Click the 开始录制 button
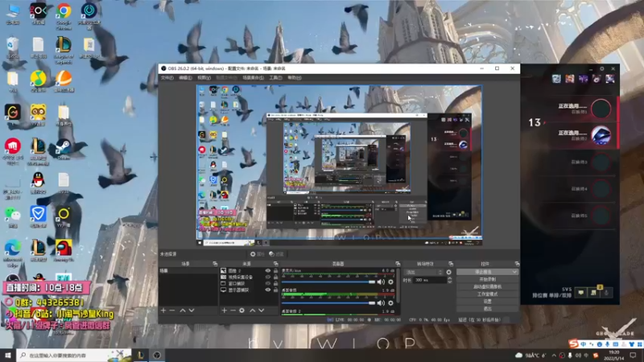The height and width of the screenshot is (362, 644). click(487, 279)
